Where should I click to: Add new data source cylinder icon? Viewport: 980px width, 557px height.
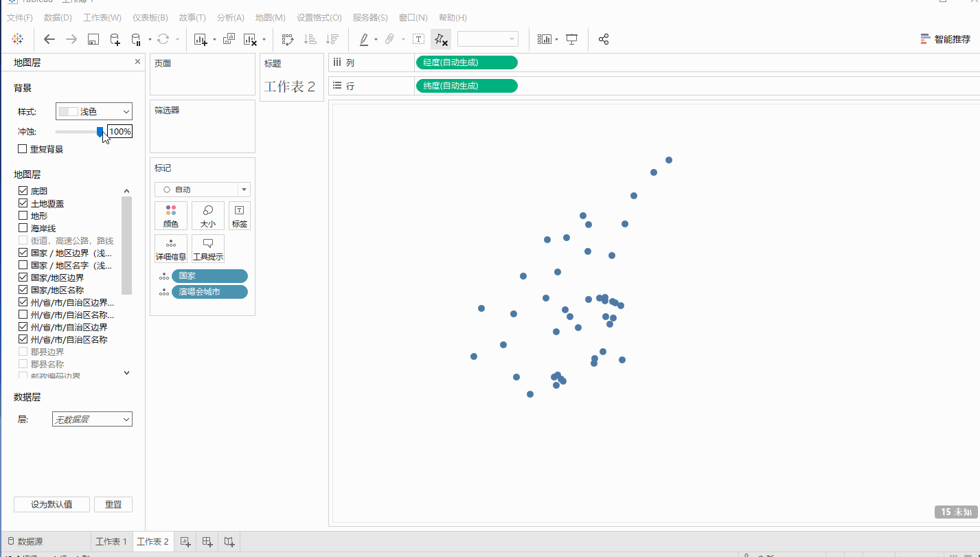115,39
